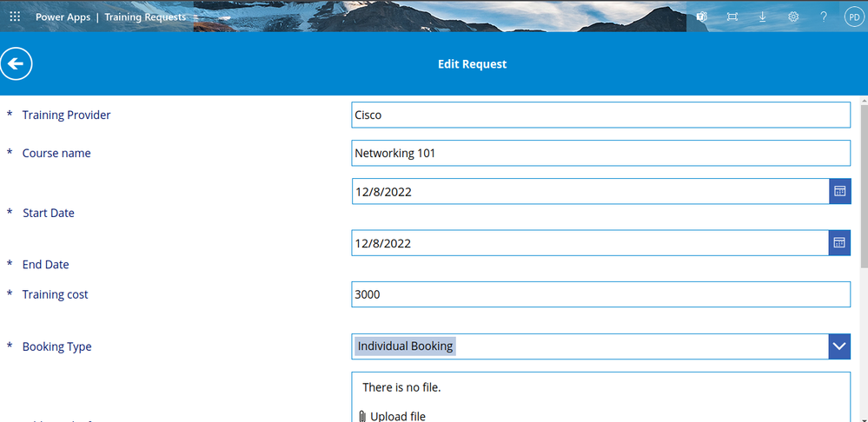
Task: Click the Course name field
Action: coord(600,153)
